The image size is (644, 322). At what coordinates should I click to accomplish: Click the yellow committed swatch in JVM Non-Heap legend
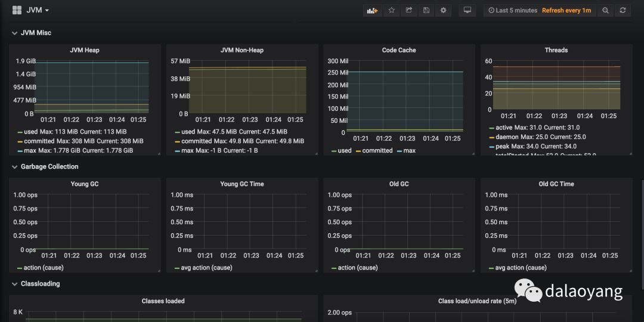click(x=177, y=141)
